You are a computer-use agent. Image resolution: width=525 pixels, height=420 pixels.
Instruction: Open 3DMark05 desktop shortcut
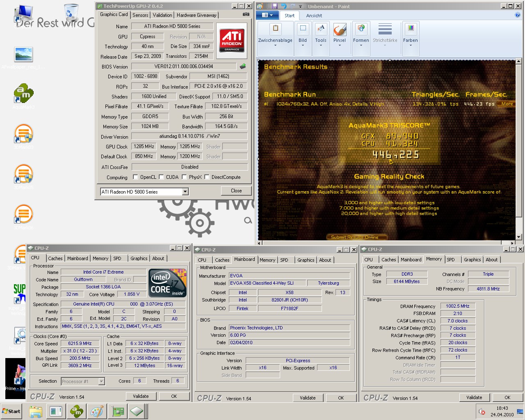[23, 176]
